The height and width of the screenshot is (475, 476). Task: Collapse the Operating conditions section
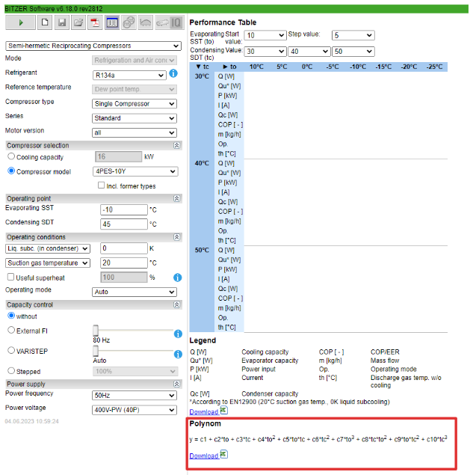[x=176, y=237]
